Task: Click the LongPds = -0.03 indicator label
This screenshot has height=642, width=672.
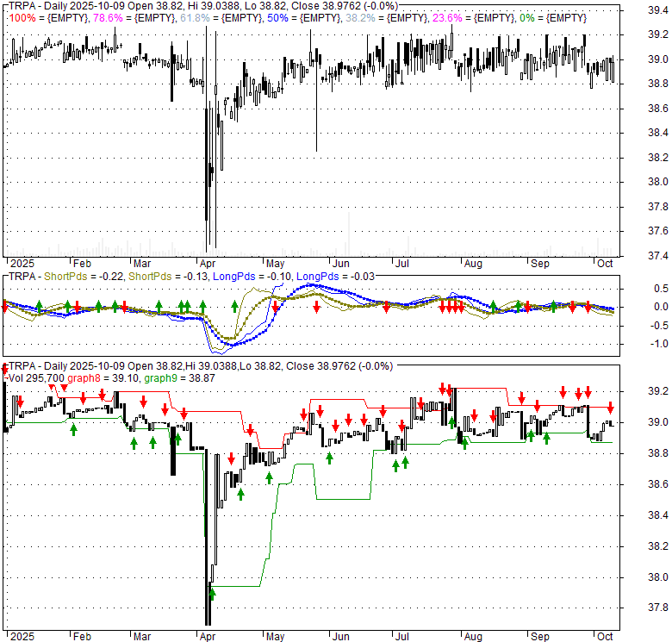Action: 336,277
